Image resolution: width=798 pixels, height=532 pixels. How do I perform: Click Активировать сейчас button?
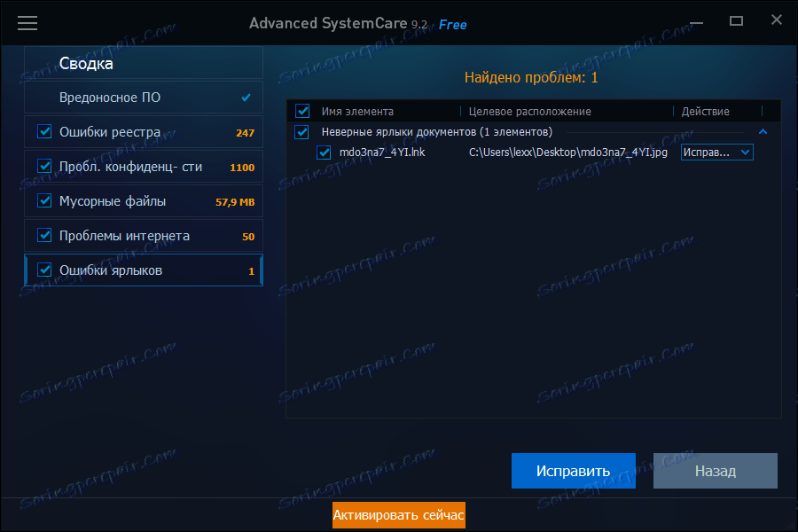pyautogui.click(x=398, y=515)
